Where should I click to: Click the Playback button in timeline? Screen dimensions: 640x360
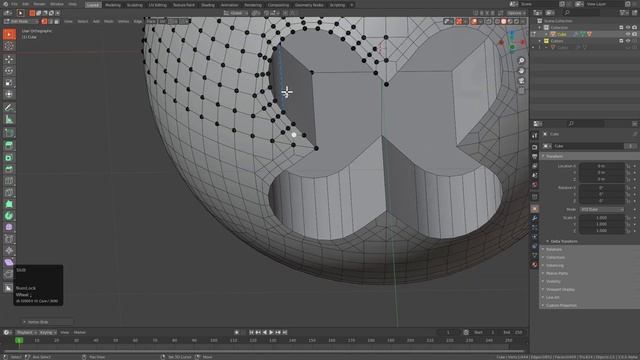click(x=26, y=332)
